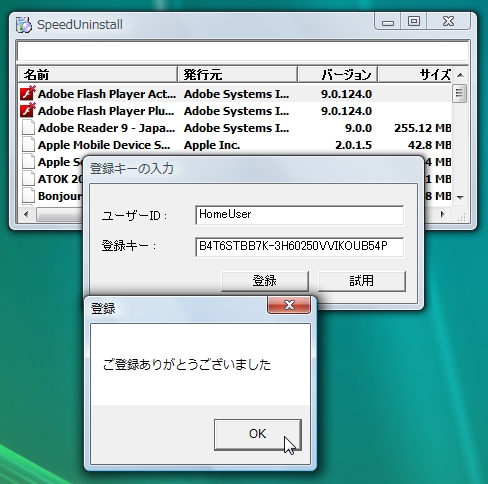Click the vertical scrollbar up arrow

pyautogui.click(x=460, y=75)
